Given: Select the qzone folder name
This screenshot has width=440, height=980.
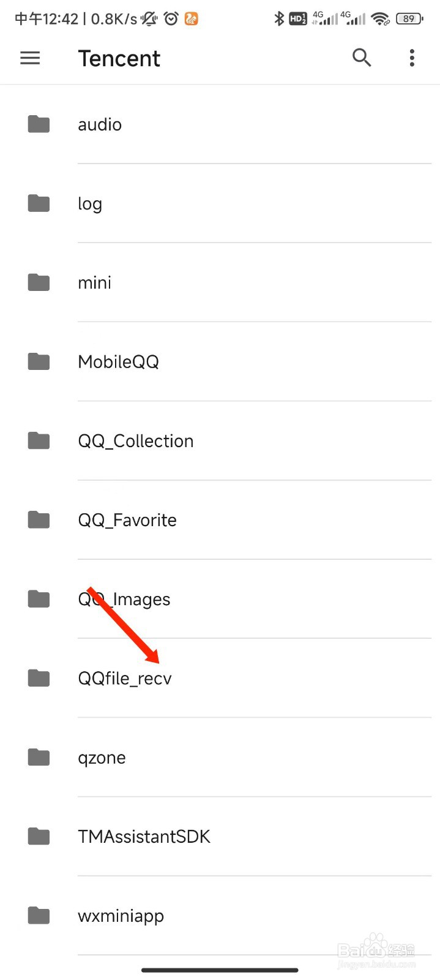Looking at the screenshot, I should tap(102, 759).
